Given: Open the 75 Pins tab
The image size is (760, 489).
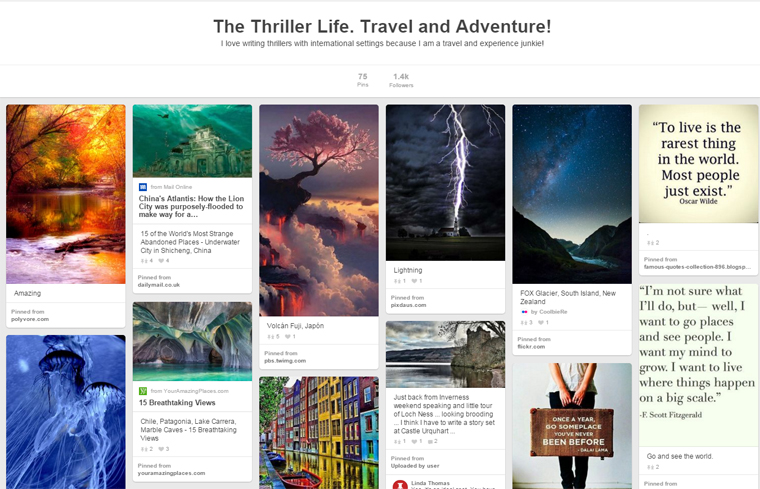Looking at the screenshot, I should click(x=363, y=80).
